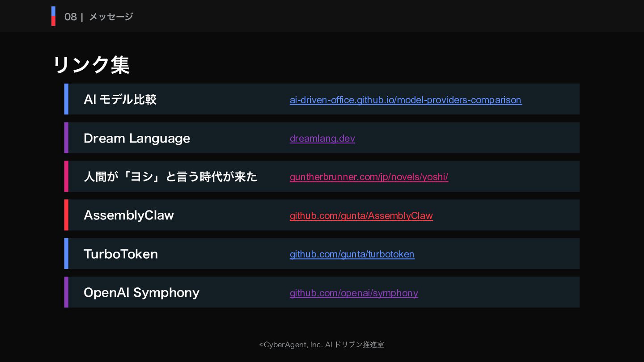Click the 'AssemblyClaw' row label

(x=129, y=215)
